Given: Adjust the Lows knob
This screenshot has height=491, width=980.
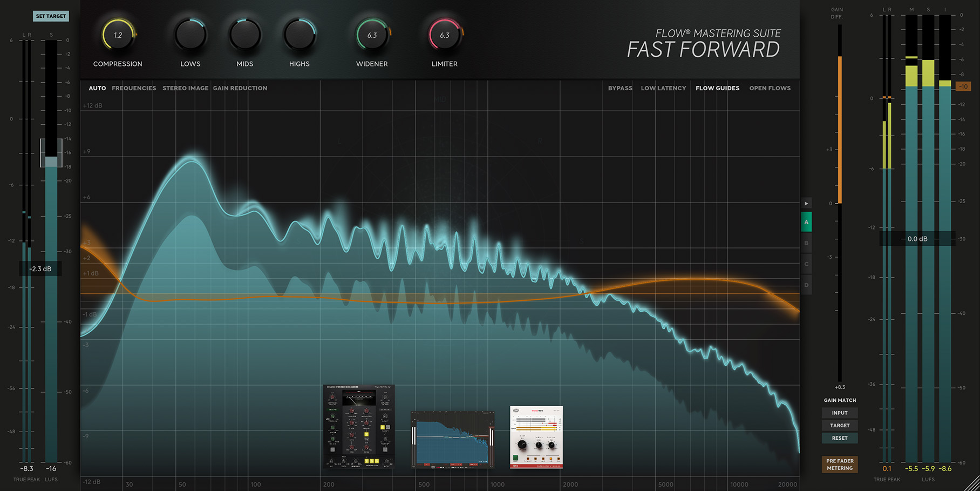Looking at the screenshot, I should (190, 35).
